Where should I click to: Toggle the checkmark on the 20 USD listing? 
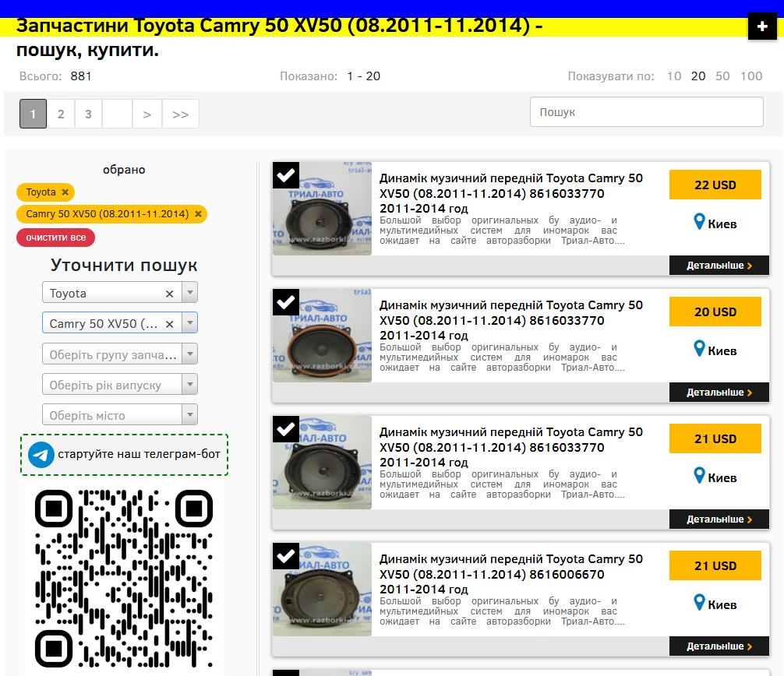pos(286,302)
